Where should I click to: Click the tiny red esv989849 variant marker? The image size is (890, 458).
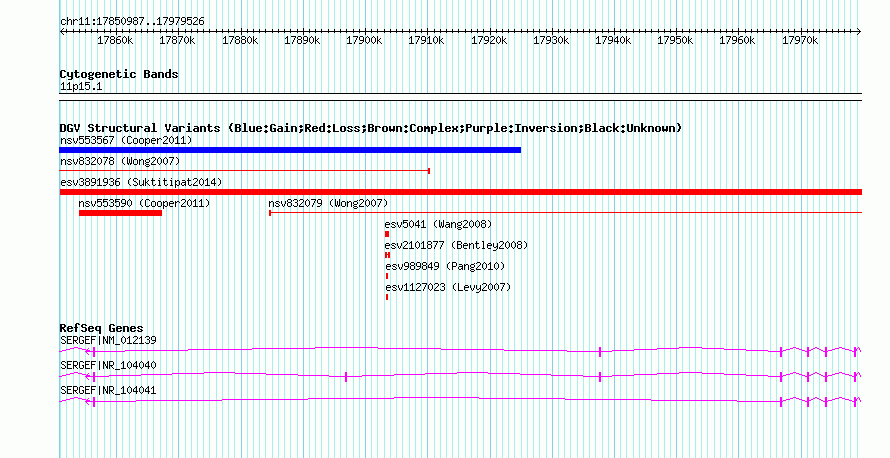(x=387, y=276)
